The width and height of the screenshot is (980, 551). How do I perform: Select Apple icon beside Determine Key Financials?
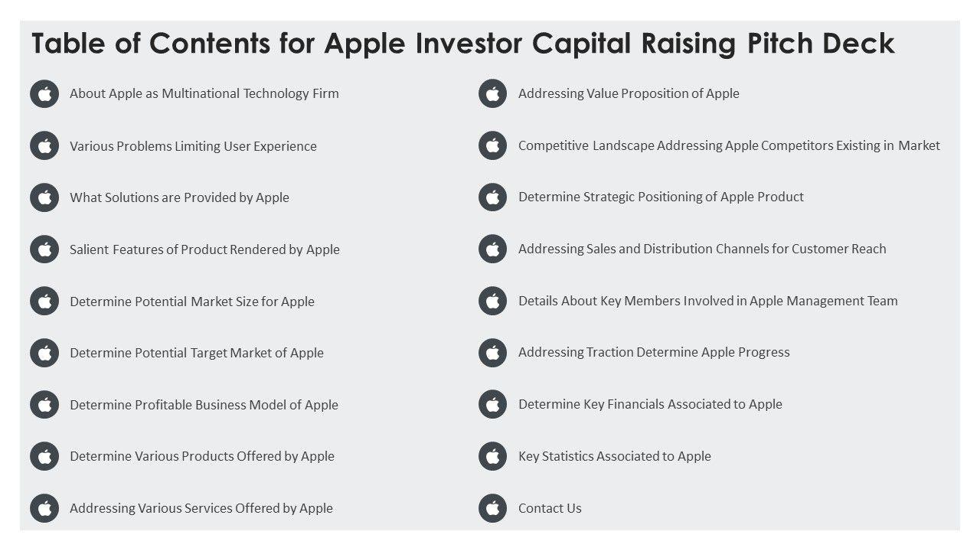(x=493, y=404)
